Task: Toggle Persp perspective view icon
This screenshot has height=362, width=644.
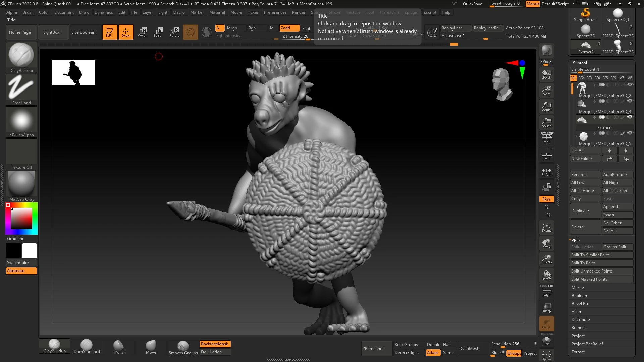Action: pyautogui.click(x=546, y=137)
